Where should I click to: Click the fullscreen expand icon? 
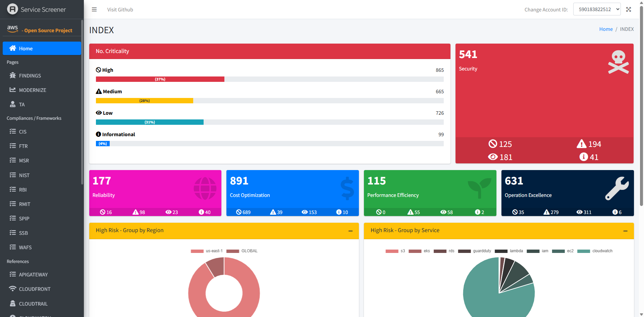tap(629, 9)
